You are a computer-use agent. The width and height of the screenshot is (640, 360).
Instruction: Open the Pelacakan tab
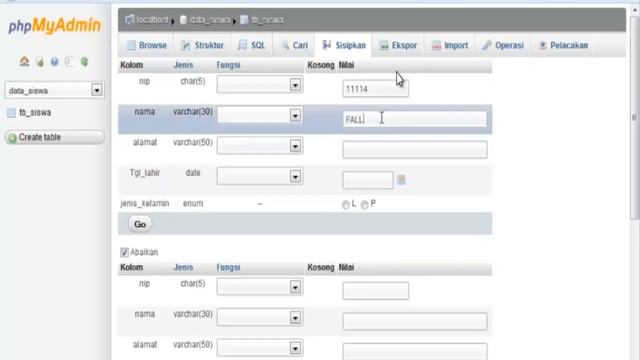click(563, 45)
